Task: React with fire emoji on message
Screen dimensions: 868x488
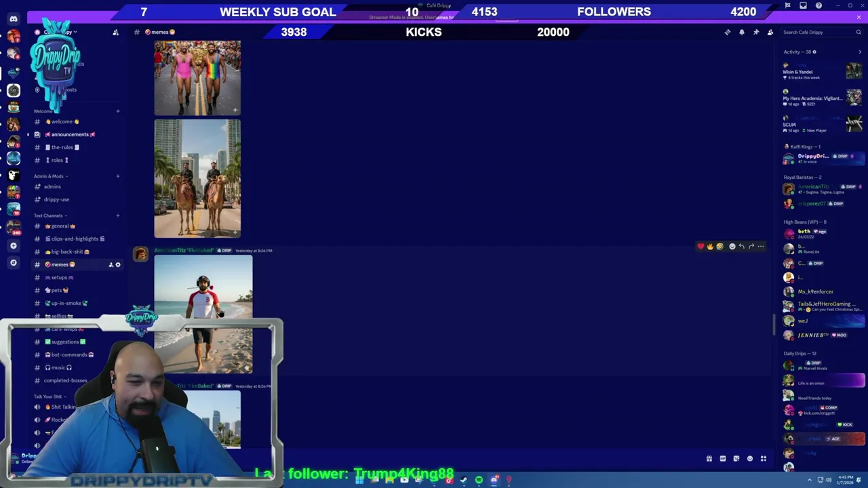Action: coord(710,246)
